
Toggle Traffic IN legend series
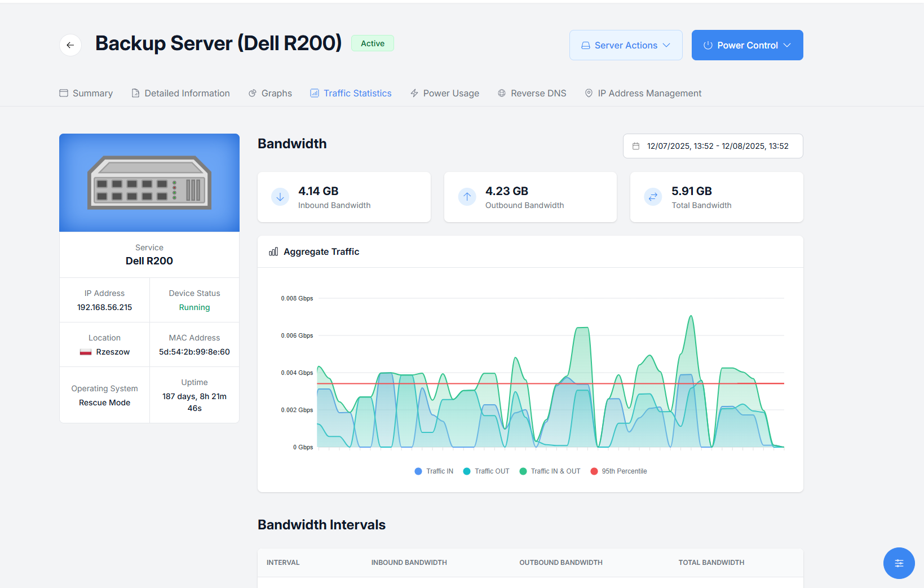(434, 471)
